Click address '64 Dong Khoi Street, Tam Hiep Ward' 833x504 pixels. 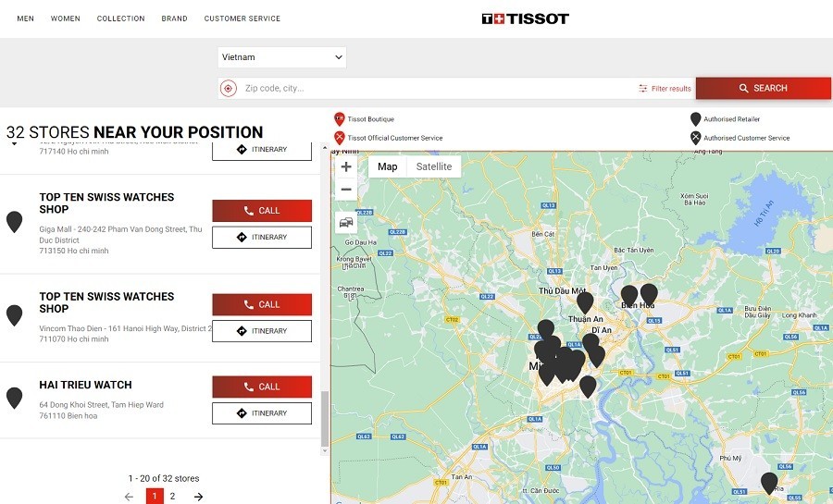coord(102,405)
